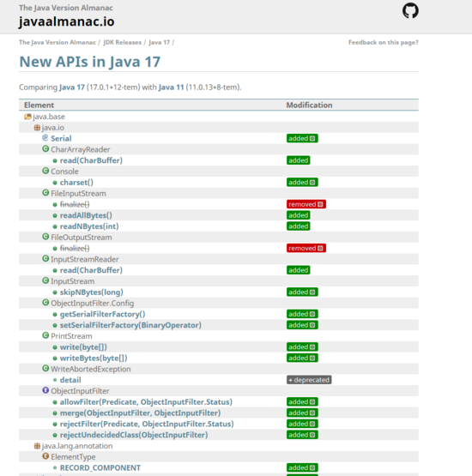Screen dimensions: 472x476
Task: Click the added badge for charset()
Action: point(302,182)
